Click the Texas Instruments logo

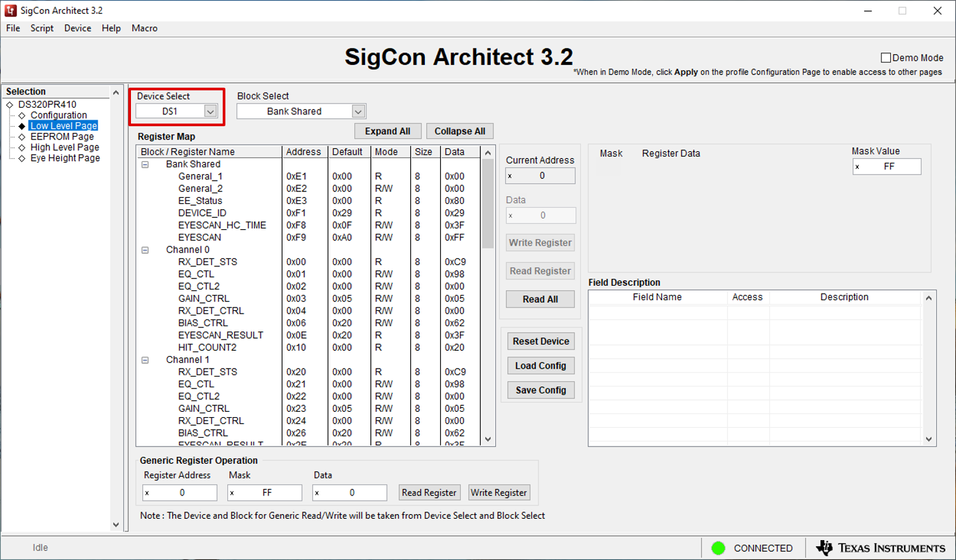[881, 548]
